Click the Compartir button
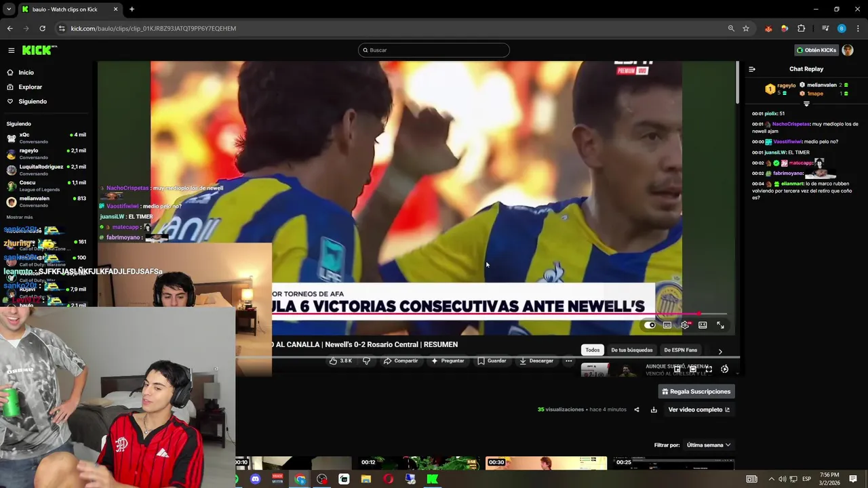This screenshot has width=868, height=488. pyautogui.click(x=401, y=361)
